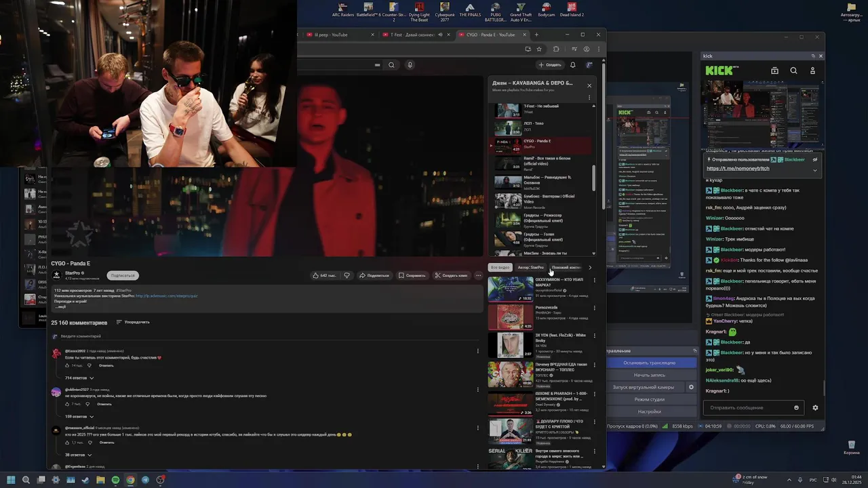
Task: Open emoji picker in Kick message box
Action: [x=796, y=408]
